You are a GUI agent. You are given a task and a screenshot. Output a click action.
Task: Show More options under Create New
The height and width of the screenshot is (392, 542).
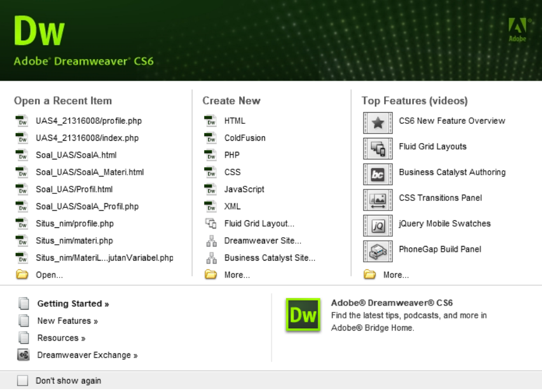click(x=237, y=275)
